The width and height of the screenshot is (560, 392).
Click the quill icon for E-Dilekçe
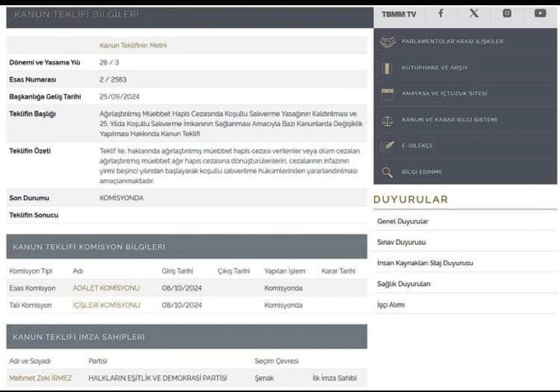(x=388, y=146)
